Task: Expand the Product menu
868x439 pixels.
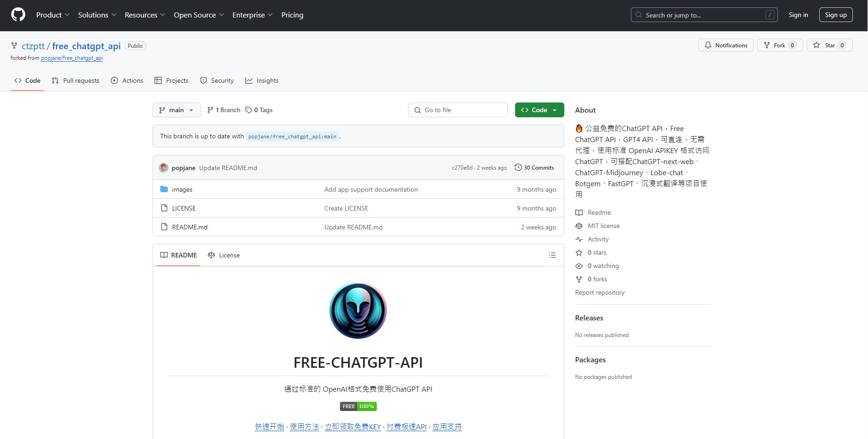Action: click(x=53, y=15)
